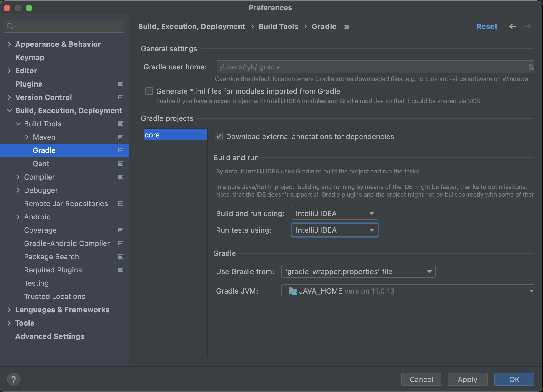The height and width of the screenshot is (392, 543).
Task: Open the Use Gradle from dropdown
Action: tap(358, 271)
